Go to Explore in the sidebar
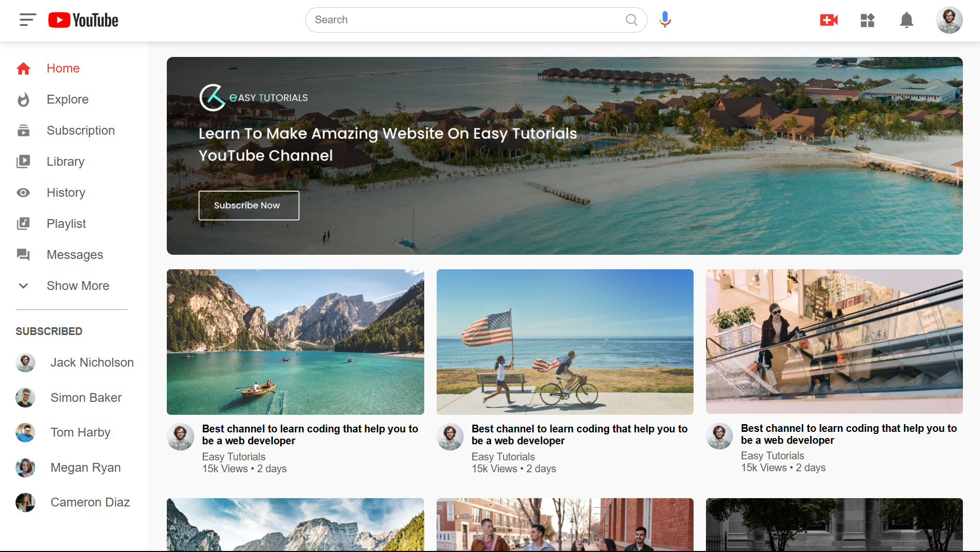The height and width of the screenshot is (552, 980). (67, 99)
